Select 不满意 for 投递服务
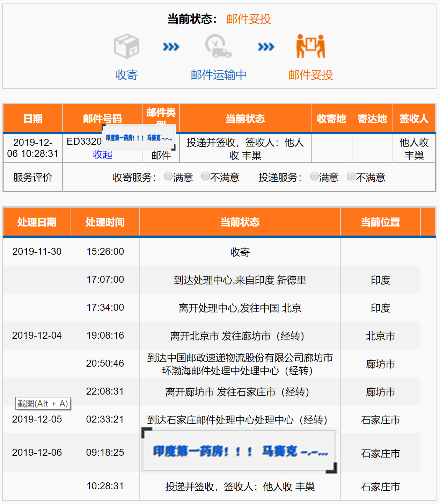 [351, 177]
